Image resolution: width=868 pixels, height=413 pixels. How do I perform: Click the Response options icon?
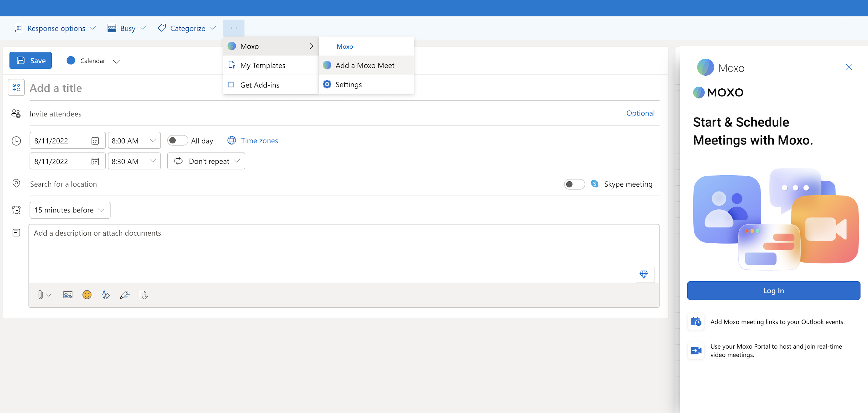click(x=18, y=28)
